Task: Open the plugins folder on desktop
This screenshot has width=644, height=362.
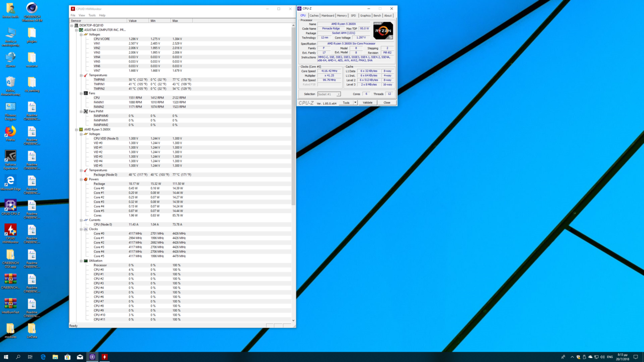Action: tap(32, 35)
